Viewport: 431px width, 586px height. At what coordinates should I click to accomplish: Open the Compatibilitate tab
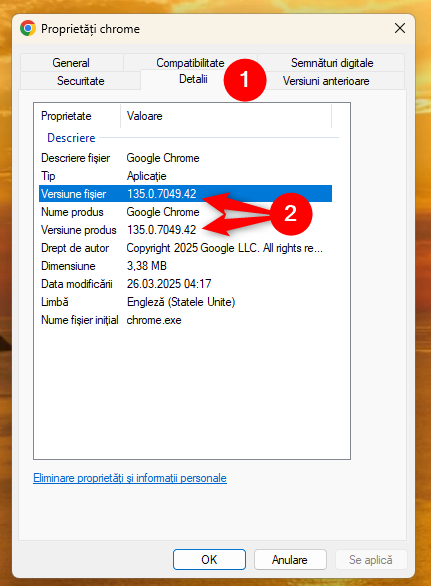coord(190,63)
